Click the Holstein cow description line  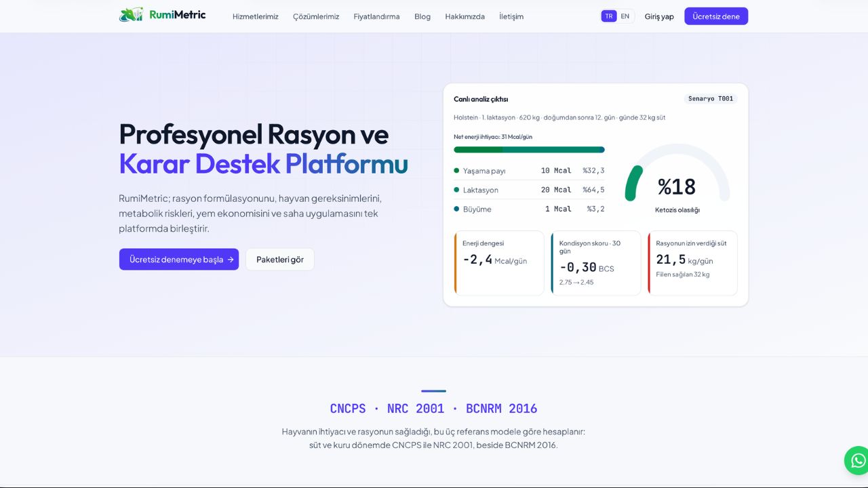pyautogui.click(x=559, y=117)
